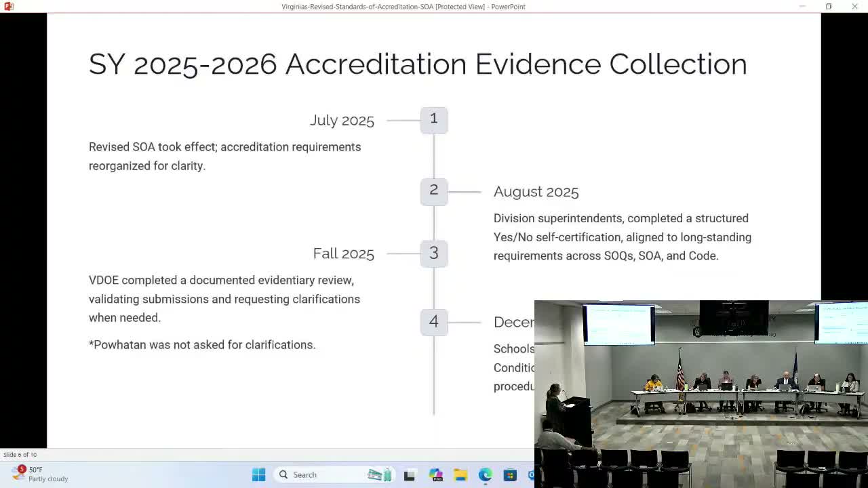This screenshot has height=488, width=868.
Task: Open the Microsoft Store
Action: (x=509, y=474)
